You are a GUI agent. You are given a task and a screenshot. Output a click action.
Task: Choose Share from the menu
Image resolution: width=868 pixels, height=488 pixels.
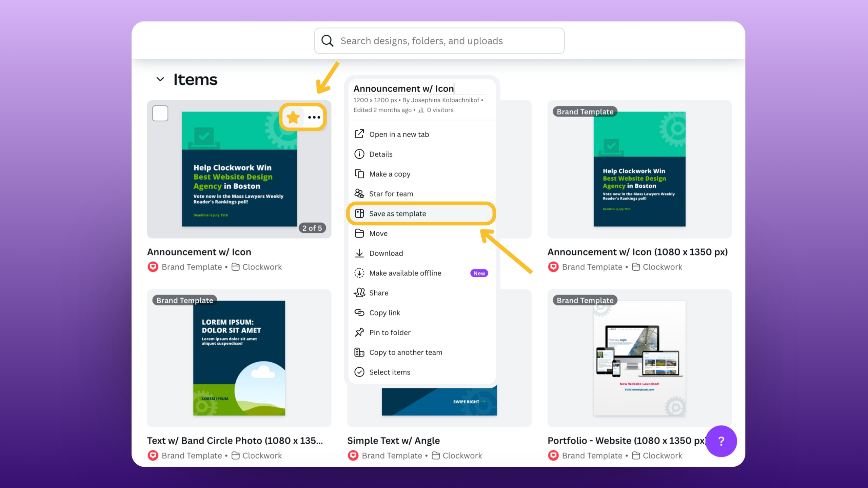(x=422, y=293)
